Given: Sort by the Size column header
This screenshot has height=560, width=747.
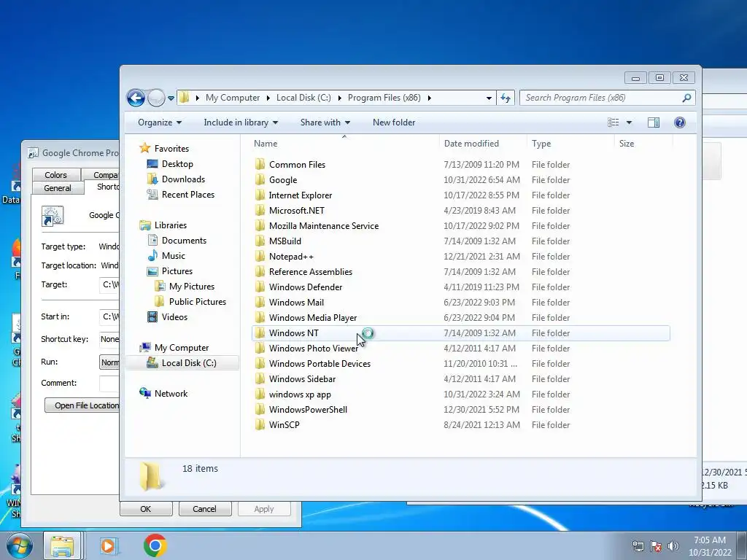Looking at the screenshot, I should (x=627, y=144).
